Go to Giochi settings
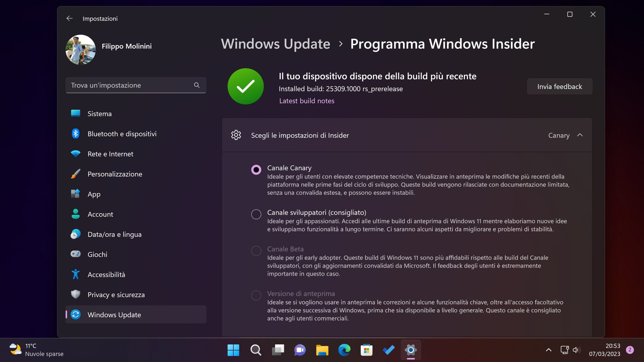This screenshot has height=362, width=644. tap(136, 254)
